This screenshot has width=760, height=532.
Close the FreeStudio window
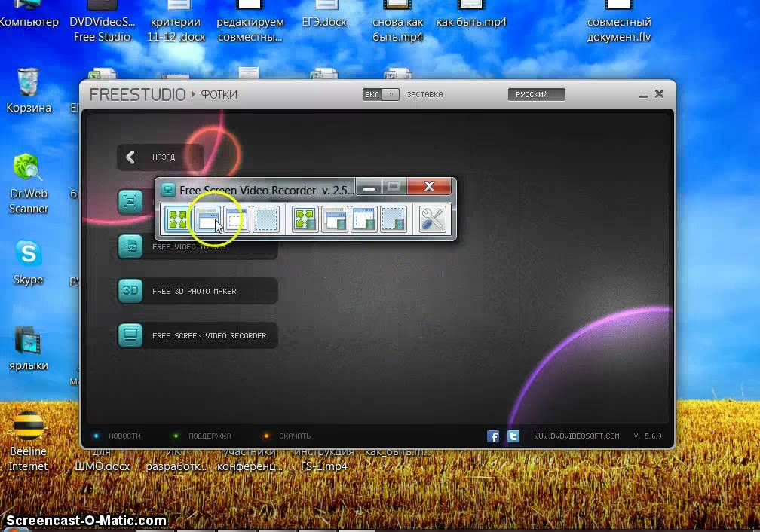(x=659, y=94)
